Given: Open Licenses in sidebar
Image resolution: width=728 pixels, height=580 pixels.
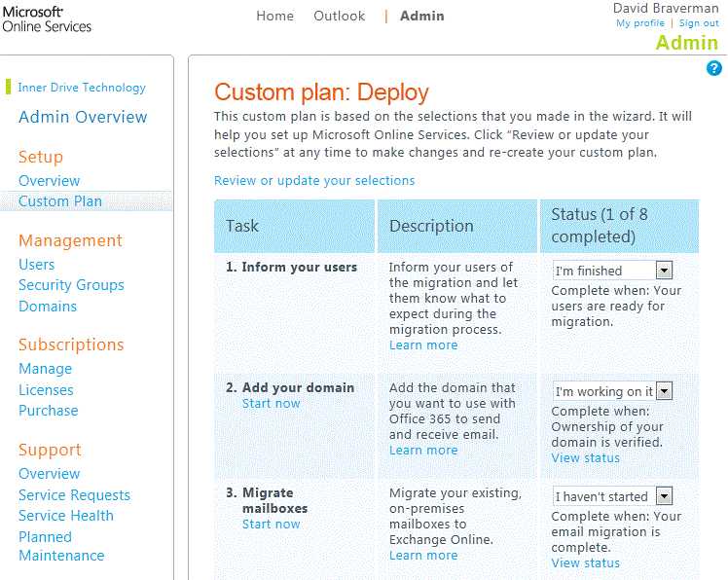Looking at the screenshot, I should coord(46,389).
